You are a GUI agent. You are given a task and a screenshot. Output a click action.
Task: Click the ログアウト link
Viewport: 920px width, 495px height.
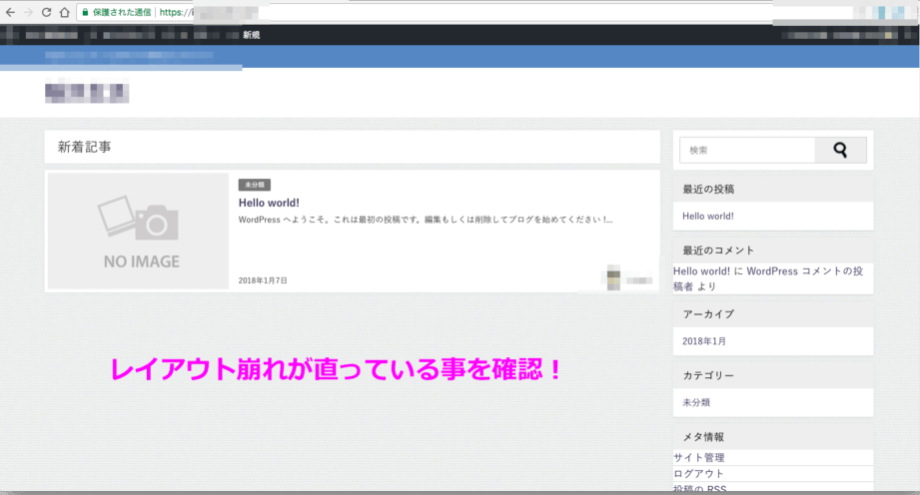[x=699, y=473]
